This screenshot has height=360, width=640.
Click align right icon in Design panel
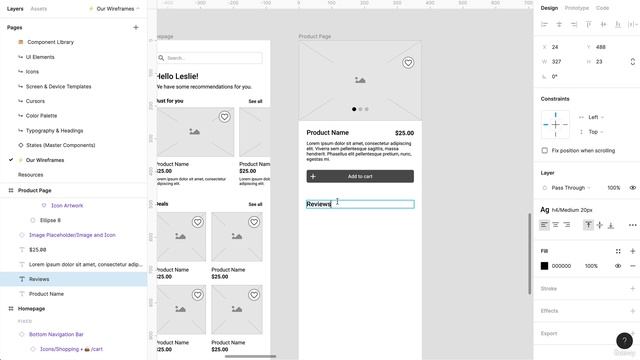coord(574,24)
